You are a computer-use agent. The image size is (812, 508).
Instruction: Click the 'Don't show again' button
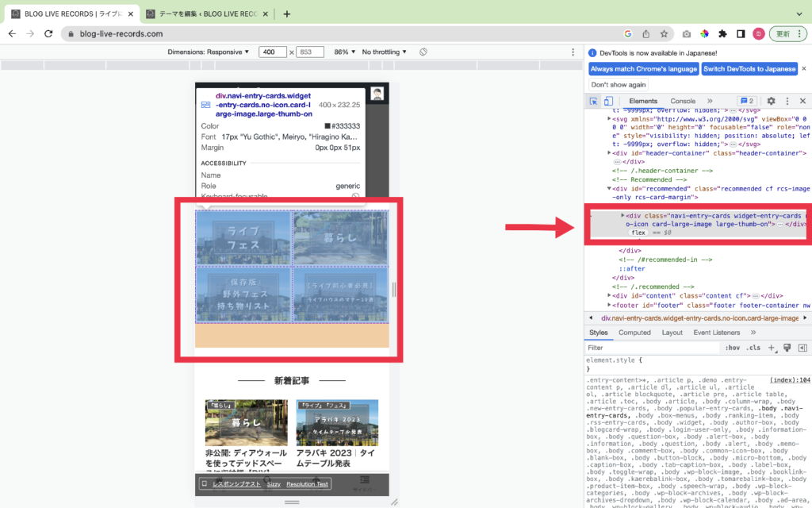click(619, 84)
